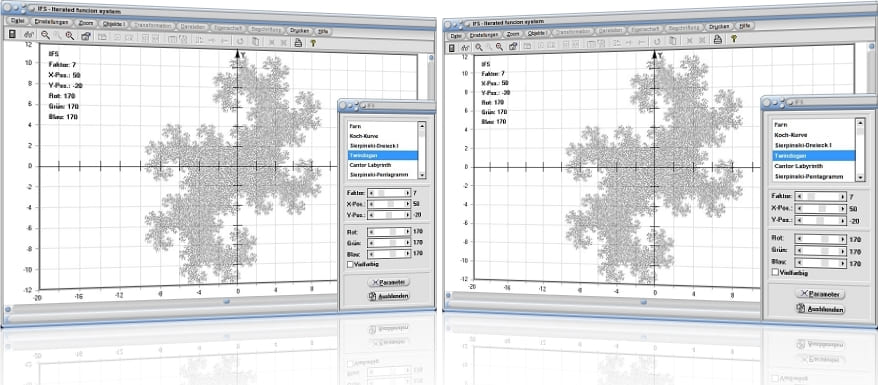Click yellow help icon in right window toolbar
878x385 pixels.
tap(734, 39)
